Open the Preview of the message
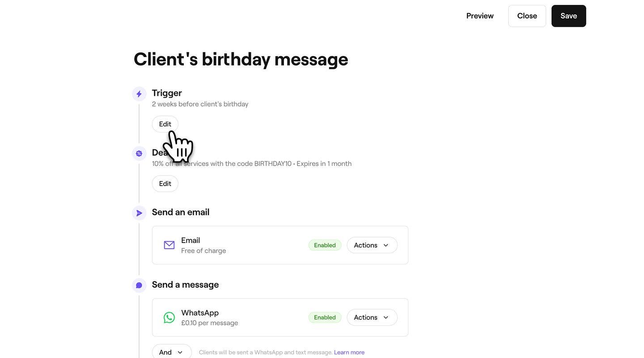 480,16
